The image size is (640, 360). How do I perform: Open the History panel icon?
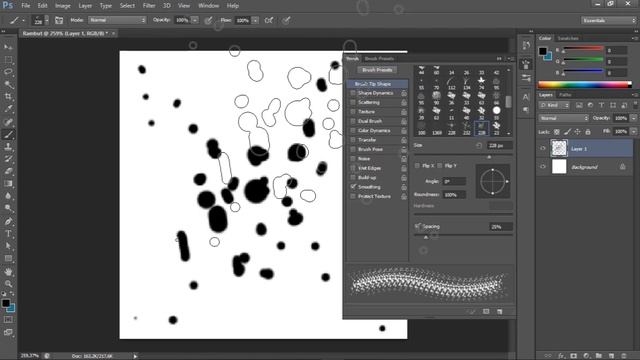point(526,45)
